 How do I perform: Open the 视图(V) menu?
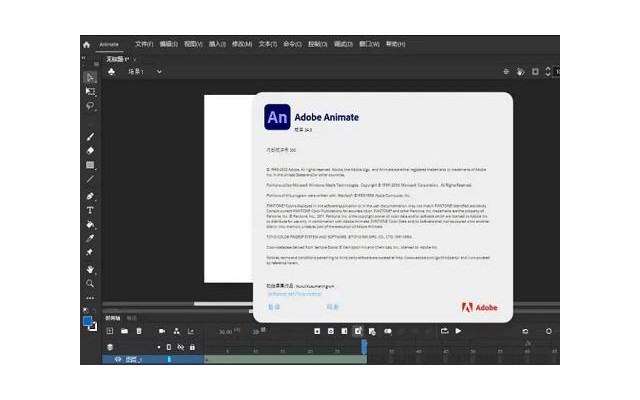(193, 44)
